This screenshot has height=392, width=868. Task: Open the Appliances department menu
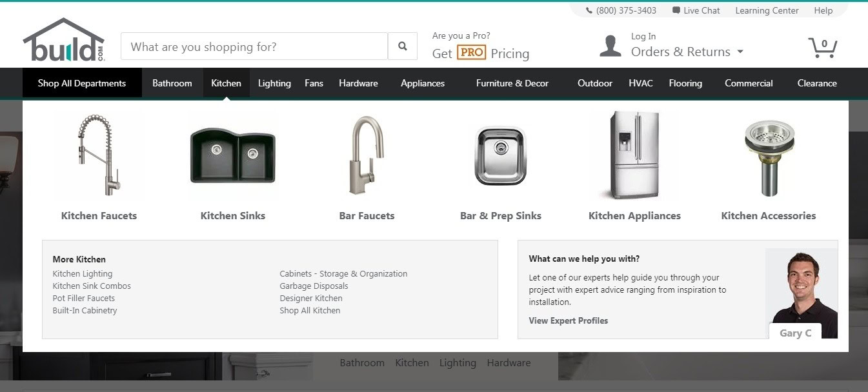pos(423,83)
